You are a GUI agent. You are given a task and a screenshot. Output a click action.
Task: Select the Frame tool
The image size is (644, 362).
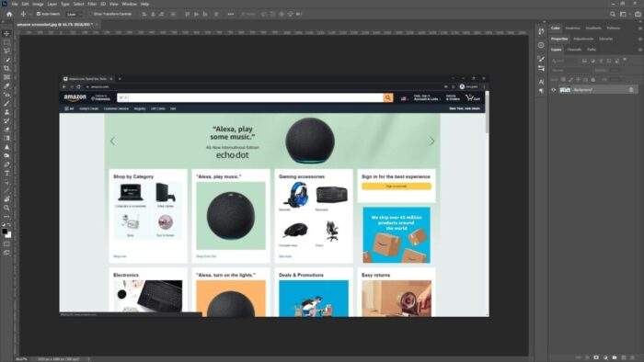point(6,77)
